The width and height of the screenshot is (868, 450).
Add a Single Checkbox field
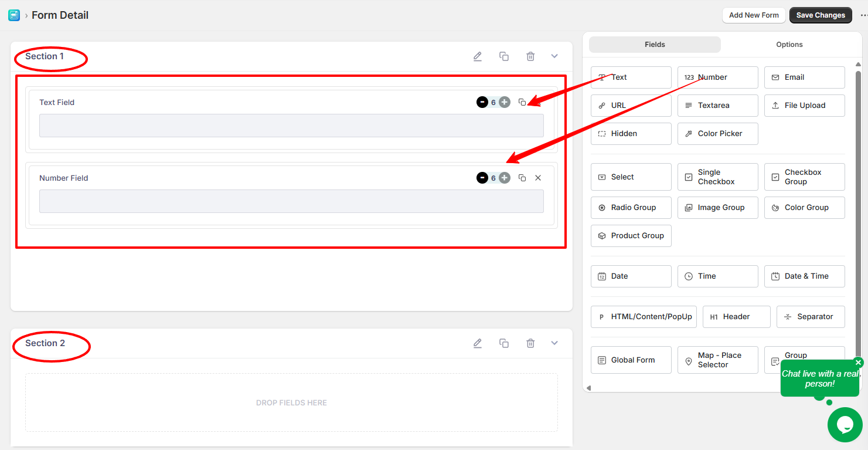click(717, 177)
